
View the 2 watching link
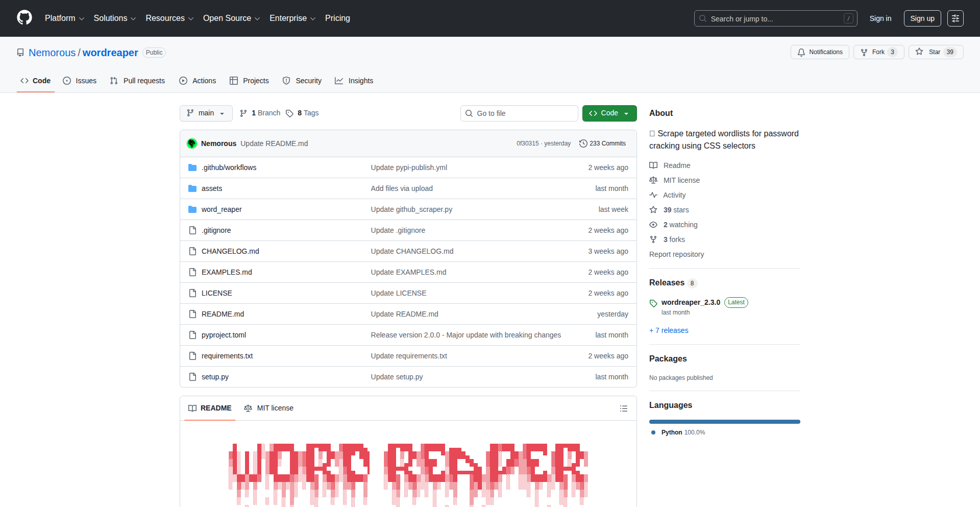click(673, 225)
